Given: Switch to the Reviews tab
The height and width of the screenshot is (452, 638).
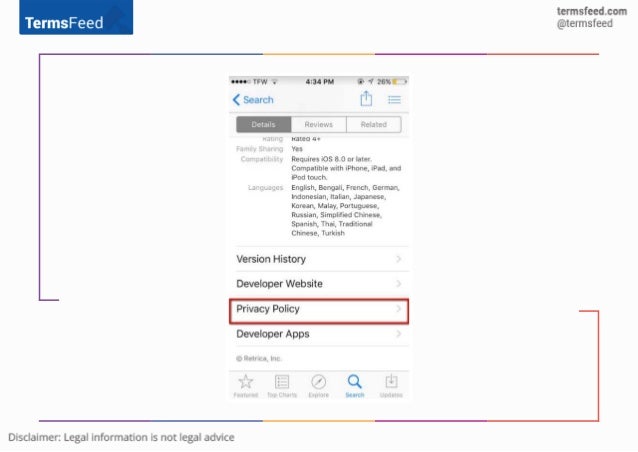Looking at the screenshot, I should (319, 124).
